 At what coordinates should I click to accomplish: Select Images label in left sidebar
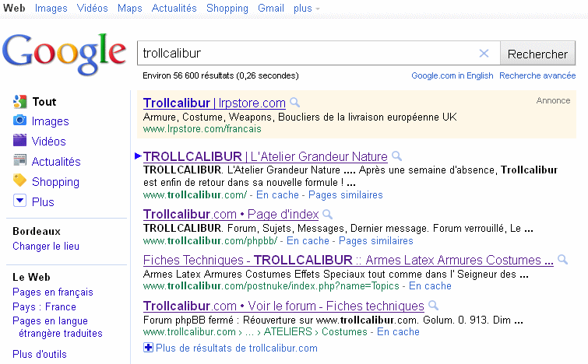coord(51,121)
